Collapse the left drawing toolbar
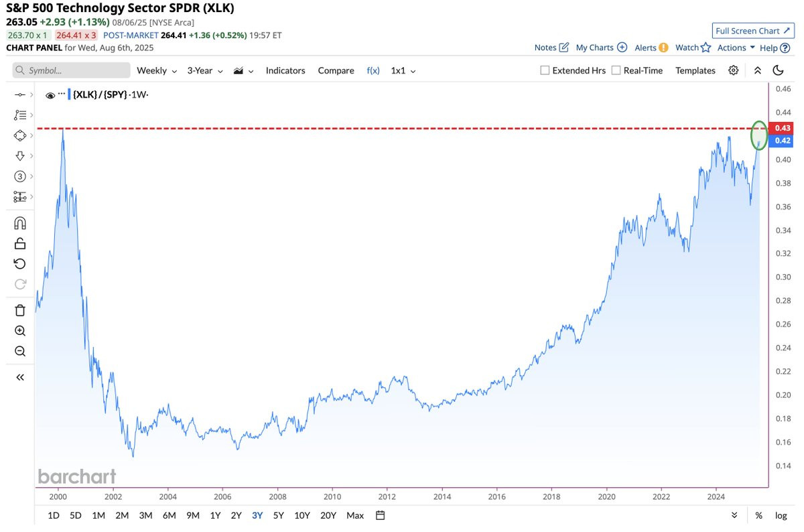 pyautogui.click(x=20, y=377)
